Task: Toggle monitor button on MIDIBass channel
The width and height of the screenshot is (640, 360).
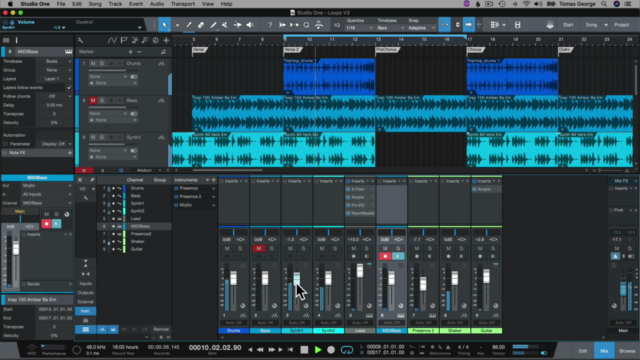Action: [398, 256]
